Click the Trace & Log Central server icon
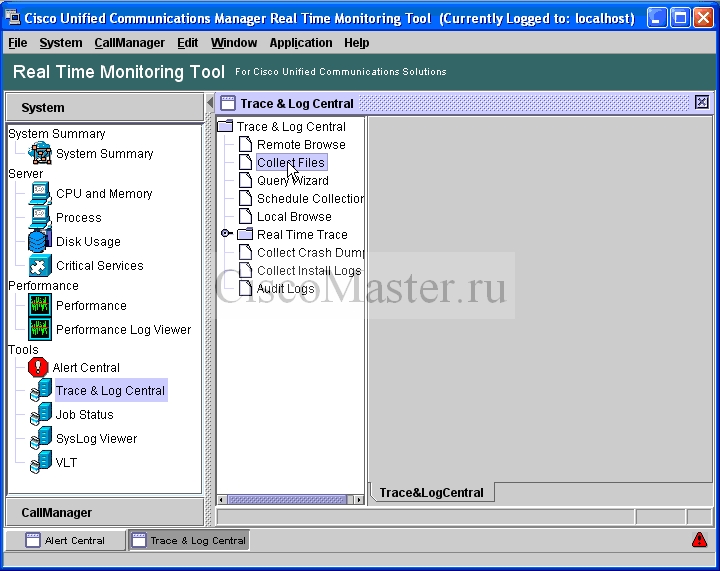Screen dimensions: 720x571 (41, 390)
